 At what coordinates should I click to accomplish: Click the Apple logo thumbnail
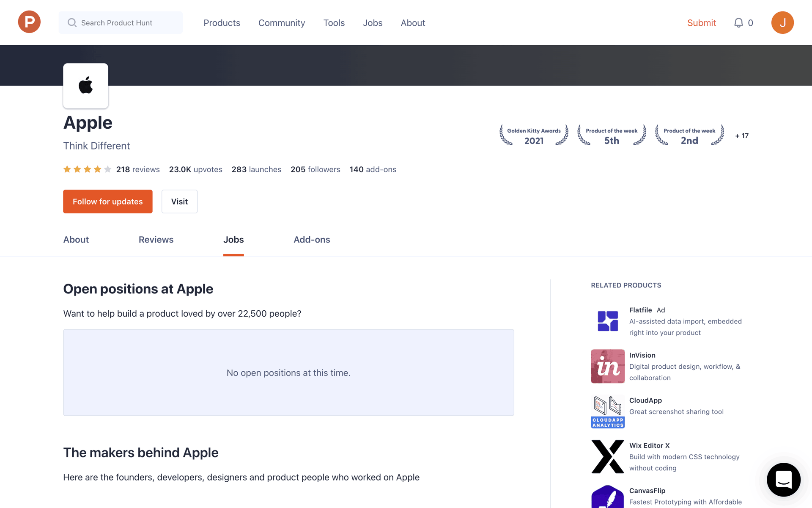pos(86,86)
